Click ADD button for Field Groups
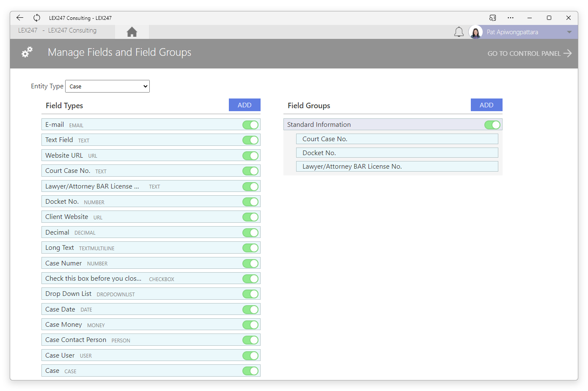588x391 pixels. (486, 105)
